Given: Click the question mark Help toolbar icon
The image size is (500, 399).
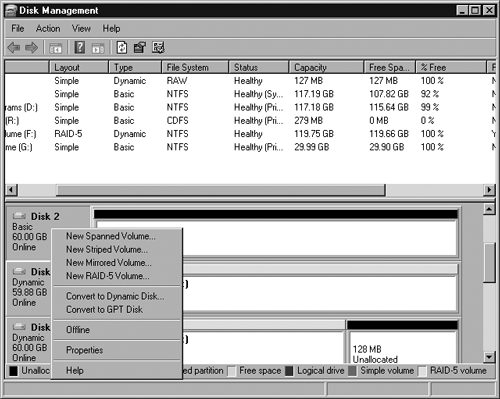Looking at the screenshot, I should (x=80, y=48).
